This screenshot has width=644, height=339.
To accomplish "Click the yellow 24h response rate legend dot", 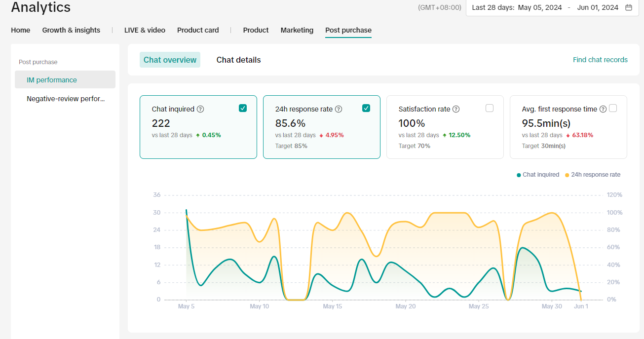I will click(567, 175).
